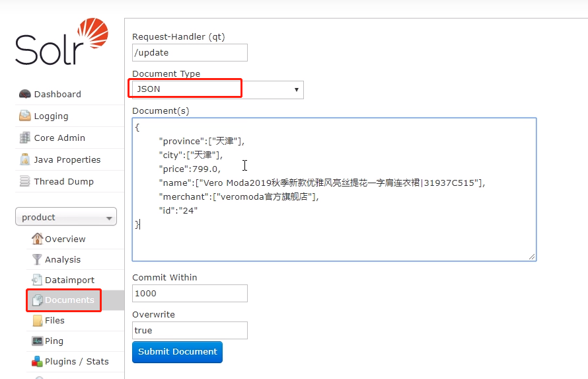This screenshot has height=379, width=588.
Task: Click the Request-Handler (qt) label
Action: pos(178,37)
